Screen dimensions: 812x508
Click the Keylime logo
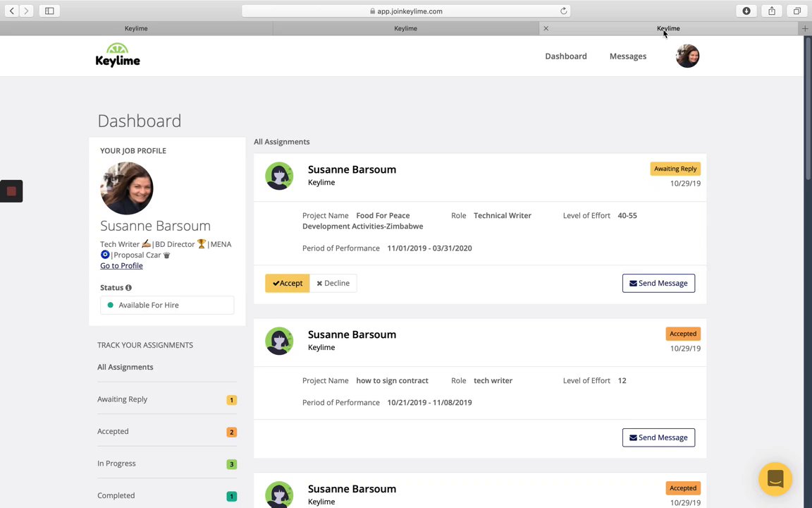click(118, 56)
